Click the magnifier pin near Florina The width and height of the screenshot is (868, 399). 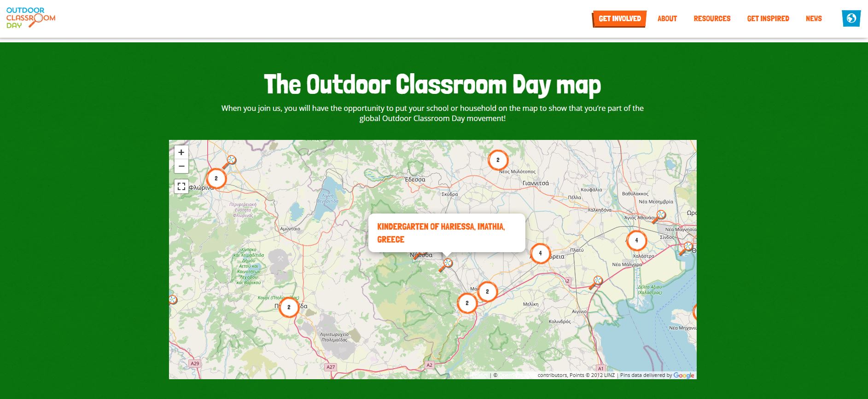pyautogui.click(x=230, y=162)
